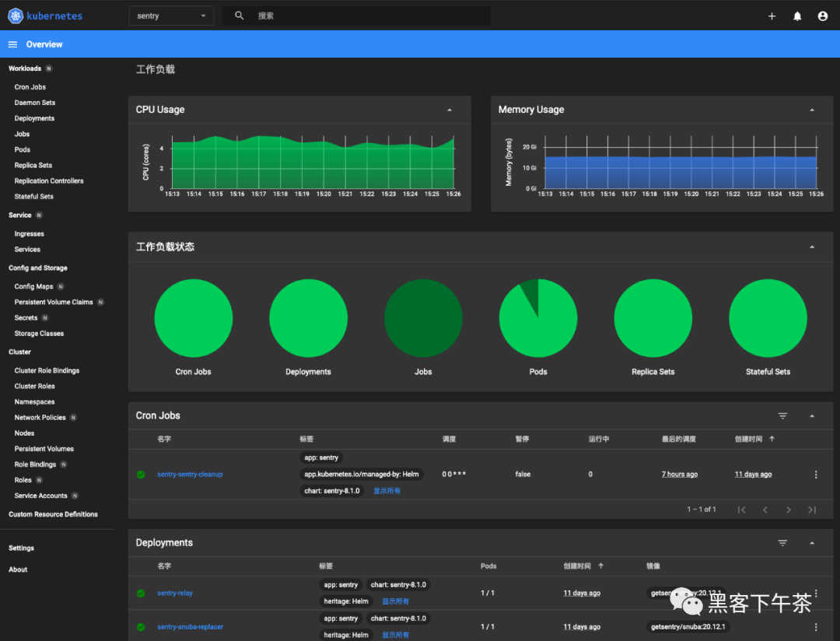Toggle the hamburger navigation menu
This screenshot has height=641, width=840.
13,44
